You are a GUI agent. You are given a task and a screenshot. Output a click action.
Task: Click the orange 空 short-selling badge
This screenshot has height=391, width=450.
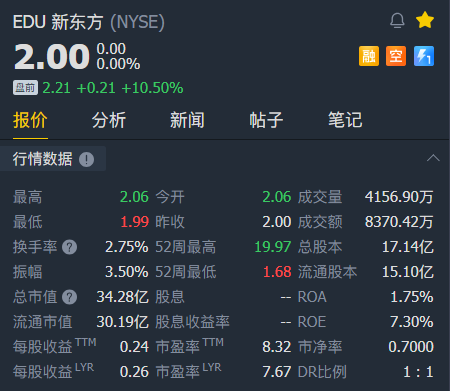tap(396, 56)
